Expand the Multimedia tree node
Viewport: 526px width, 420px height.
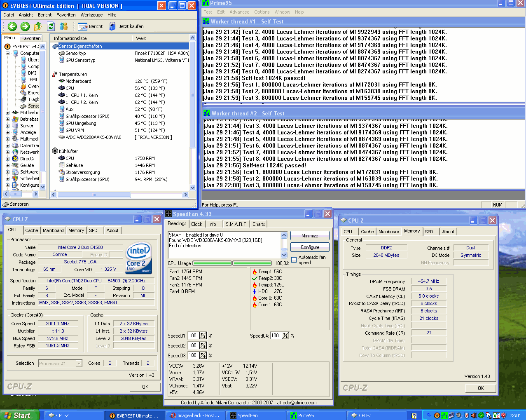click(x=7, y=139)
